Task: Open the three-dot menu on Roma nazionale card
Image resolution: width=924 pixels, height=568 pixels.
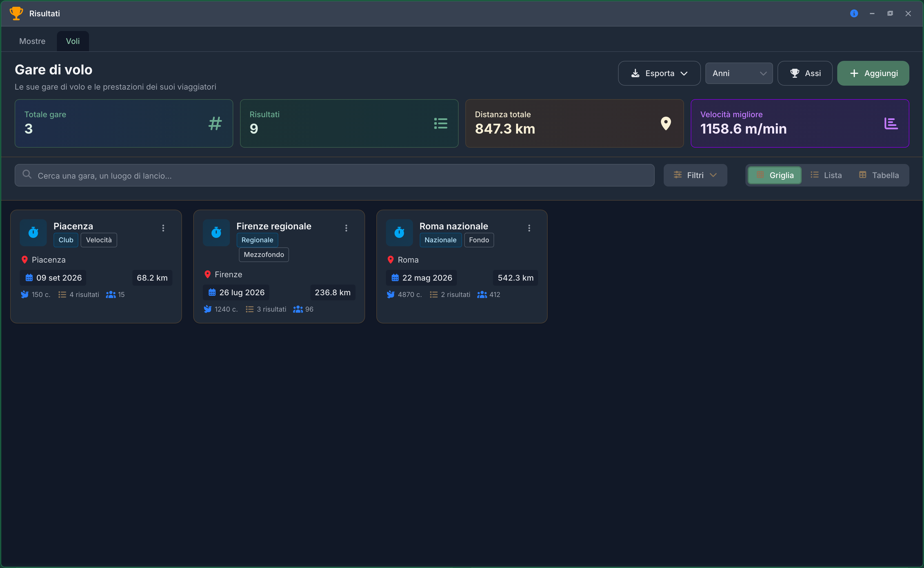Action: coord(529,228)
